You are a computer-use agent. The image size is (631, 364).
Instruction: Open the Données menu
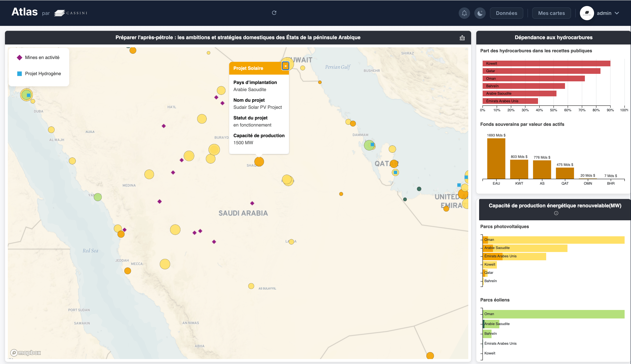pos(506,13)
